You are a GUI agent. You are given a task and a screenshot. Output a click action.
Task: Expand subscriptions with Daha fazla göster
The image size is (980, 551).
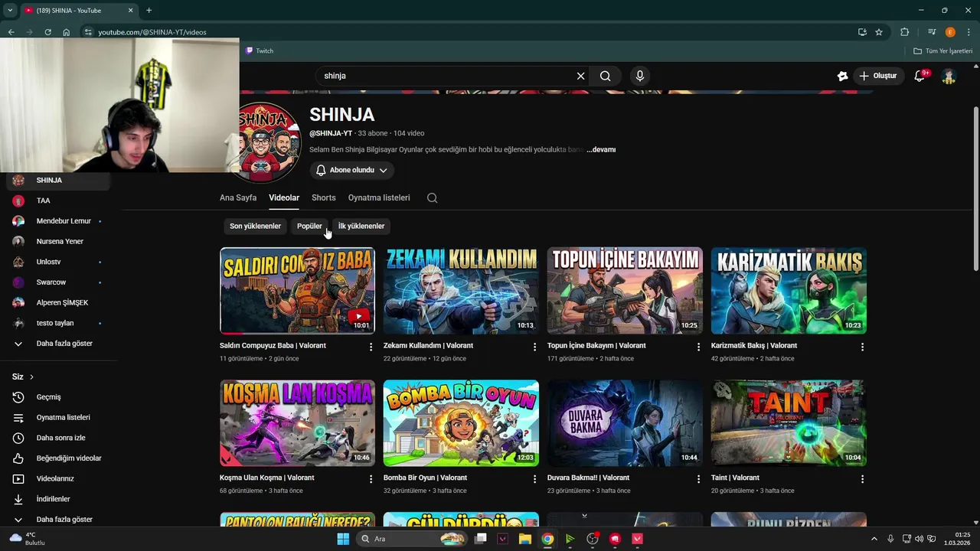pos(60,344)
